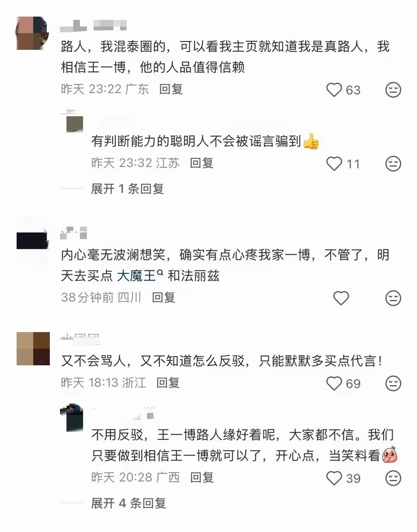Reply to the Jiangsu comment from 23:32
This screenshot has height=532, width=417.
tap(202, 163)
